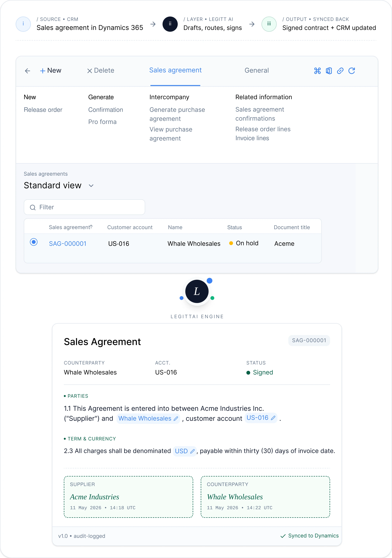Click the refresh icon
The width and height of the screenshot is (392, 558).
352,71
